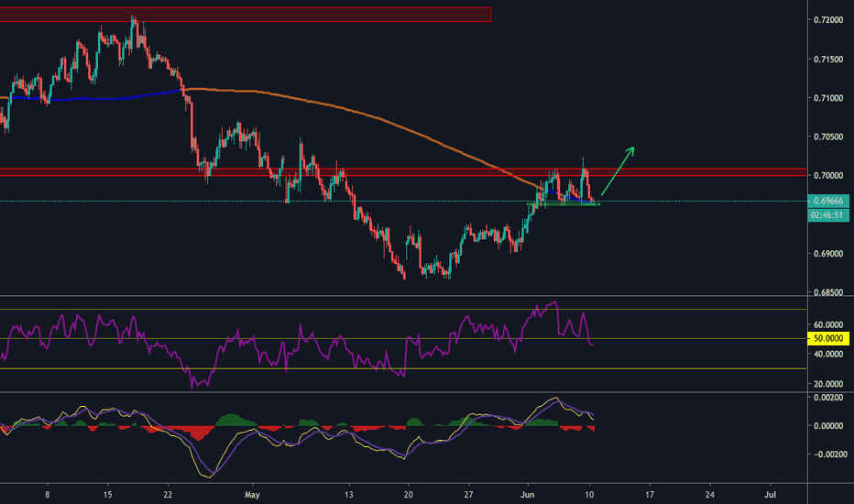This screenshot has width=854, height=504.
Task: Click the 0.00000 MACD scale value
Action: (x=828, y=426)
